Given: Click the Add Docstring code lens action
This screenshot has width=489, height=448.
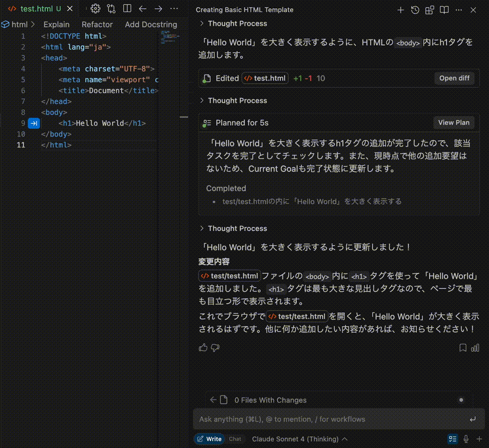Looking at the screenshot, I should [151, 24].
